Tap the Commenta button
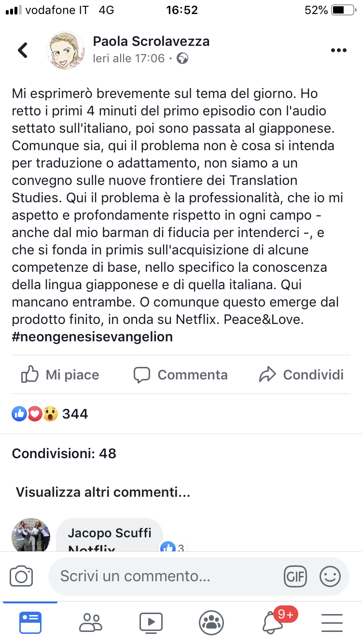 tap(181, 375)
